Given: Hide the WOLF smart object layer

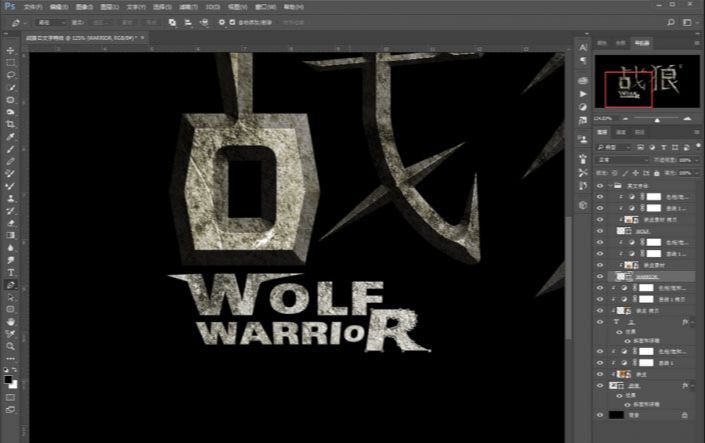Looking at the screenshot, I should (x=600, y=231).
